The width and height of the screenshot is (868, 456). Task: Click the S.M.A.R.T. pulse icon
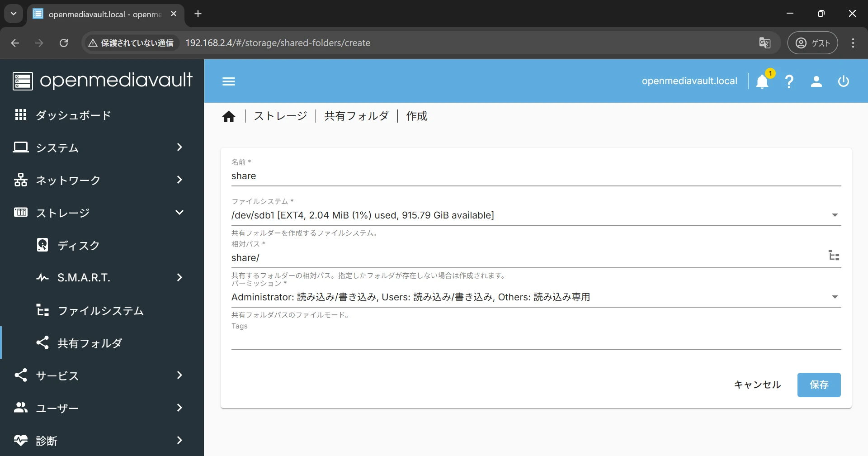[42, 277]
